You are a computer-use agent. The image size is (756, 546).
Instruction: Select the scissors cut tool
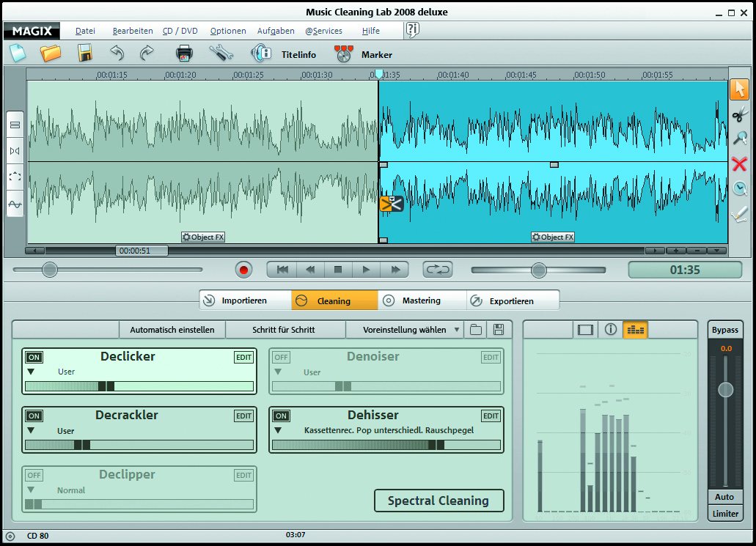coord(739,114)
